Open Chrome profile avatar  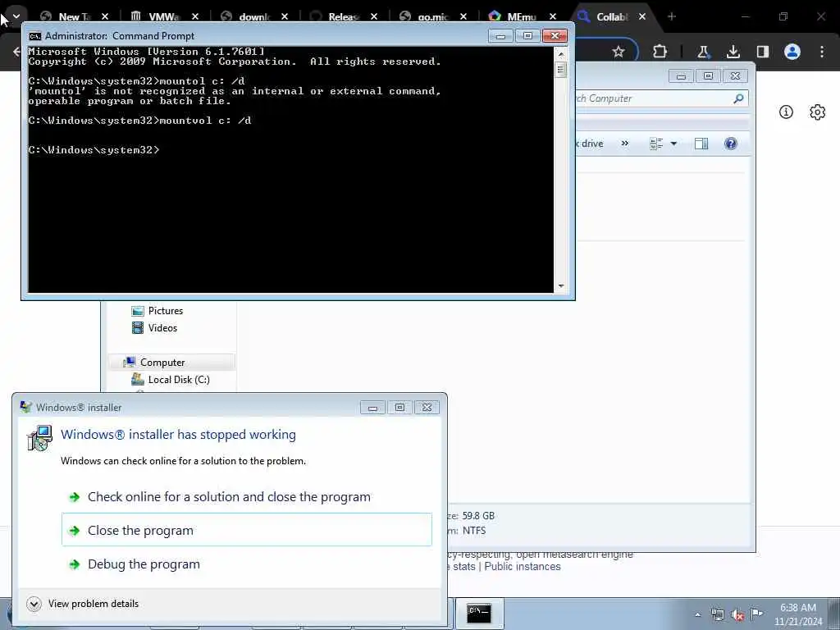point(792,52)
